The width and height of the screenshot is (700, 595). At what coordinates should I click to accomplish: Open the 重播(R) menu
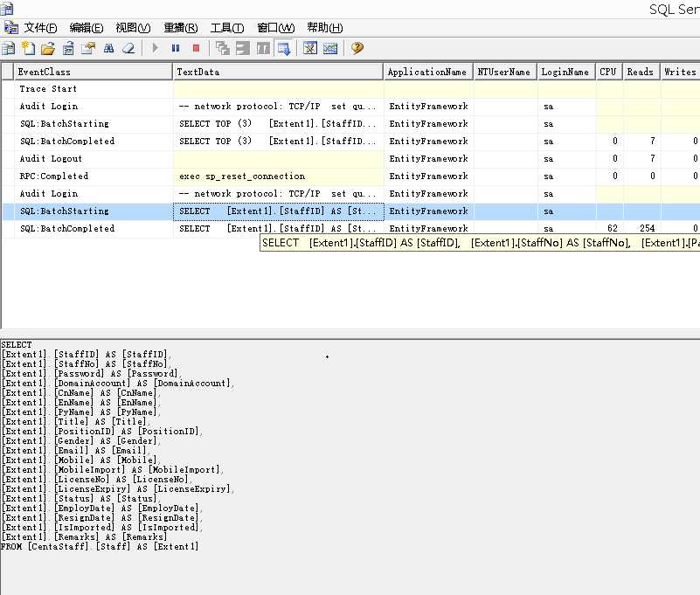(181, 28)
